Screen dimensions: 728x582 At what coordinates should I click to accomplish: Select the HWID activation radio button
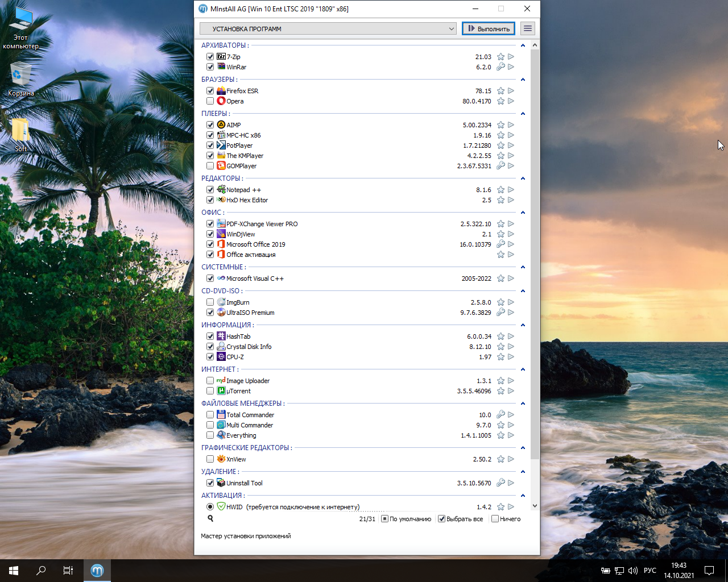(210, 507)
